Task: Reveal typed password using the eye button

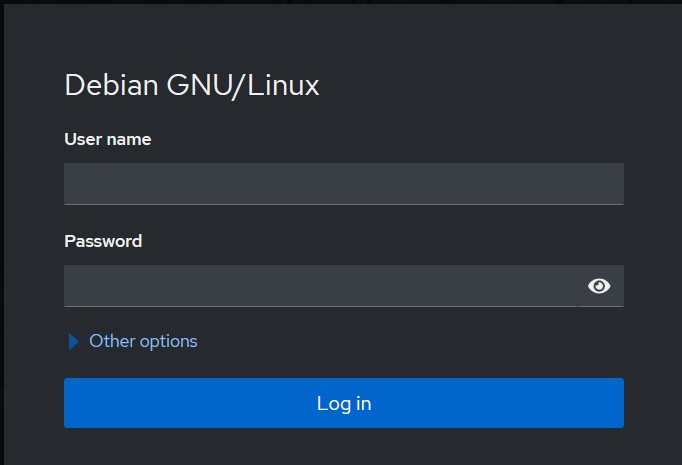Action: 599,286
